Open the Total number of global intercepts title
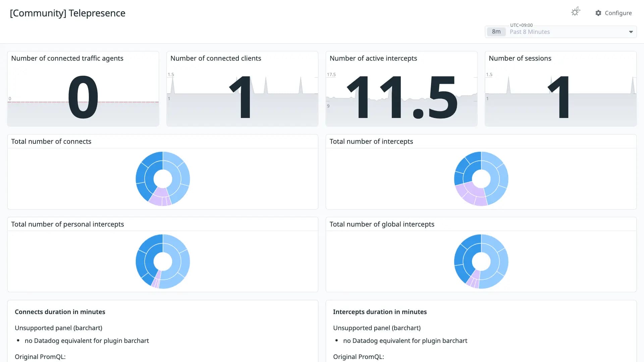 click(x=382, y=224)
